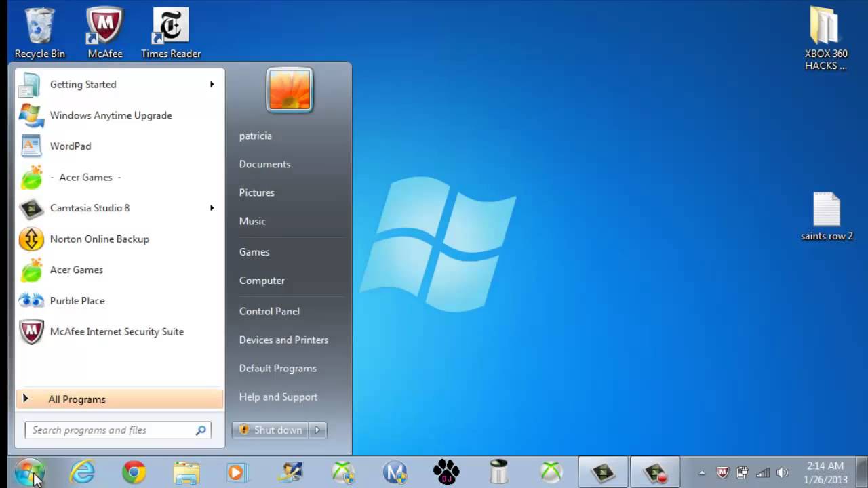Click the Camtasia Studio 8 program icon
868x488 pixels.
[x=31, y=208]
